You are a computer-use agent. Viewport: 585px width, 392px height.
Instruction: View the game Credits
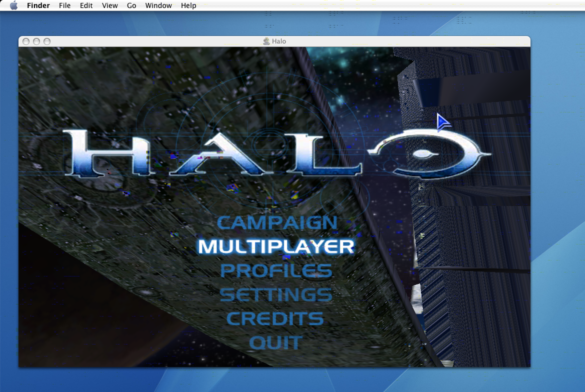point(275,318)
